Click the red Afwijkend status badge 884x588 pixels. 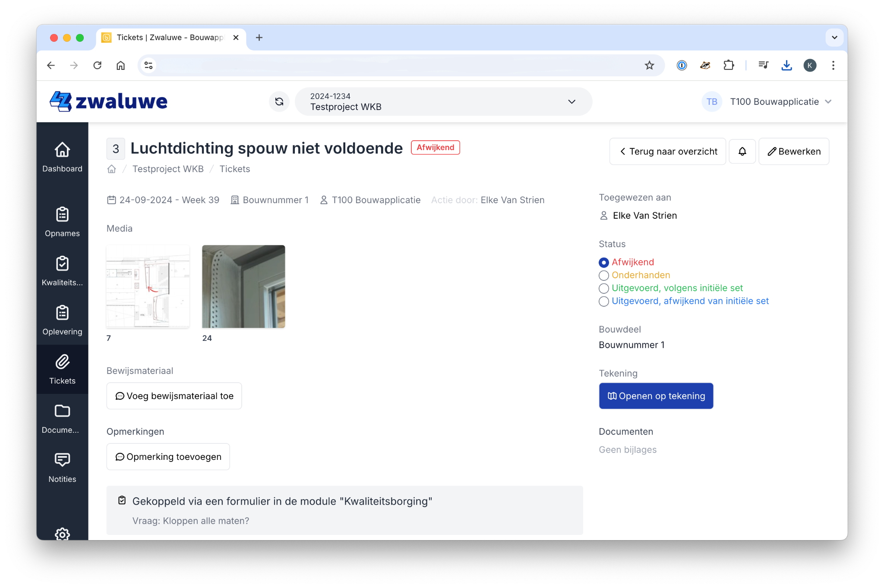point(435,148)
